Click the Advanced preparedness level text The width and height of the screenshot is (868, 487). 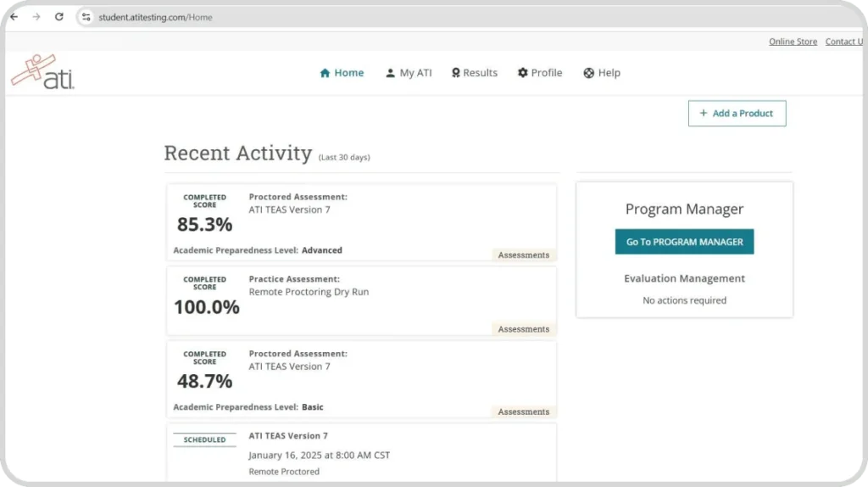pos(321,250)
